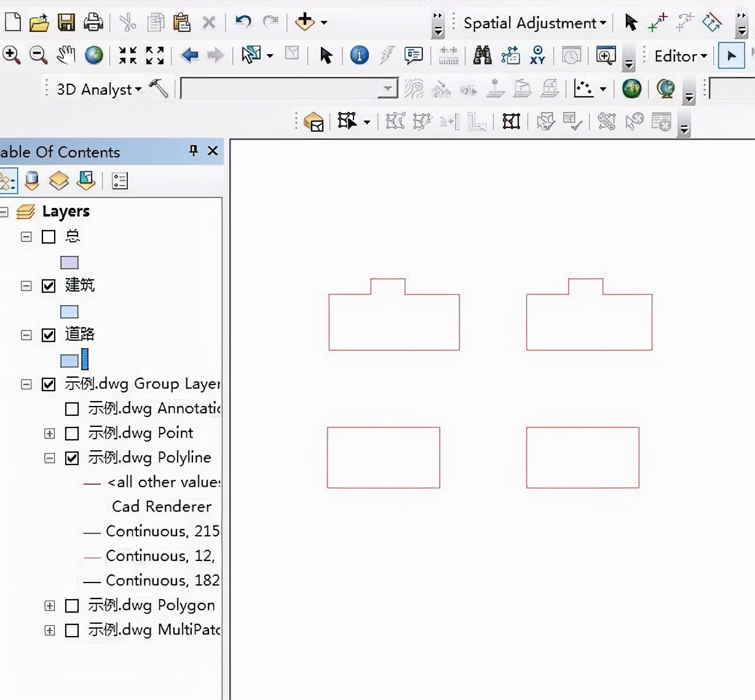Expand 示例.dwg Point layer
Image resolution: width=755 pixels, height=700 pixels.
click(x=50, y=434)
